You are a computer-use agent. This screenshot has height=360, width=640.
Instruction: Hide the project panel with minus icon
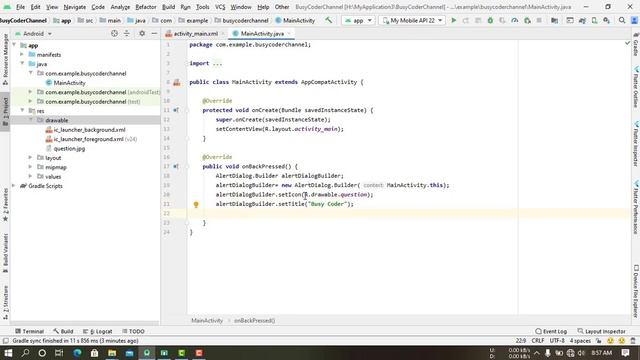pyautogui.click(x=154, y=33)
